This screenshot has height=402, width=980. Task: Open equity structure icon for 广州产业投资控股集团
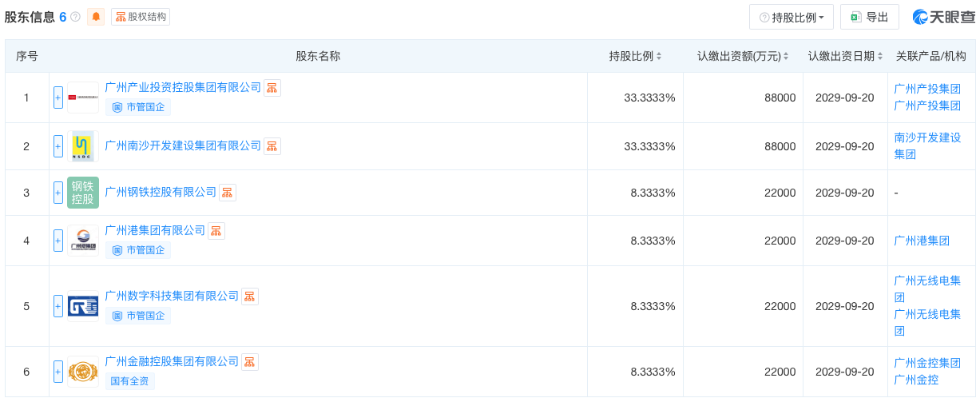pyautogui.click(x=272, y=88)
